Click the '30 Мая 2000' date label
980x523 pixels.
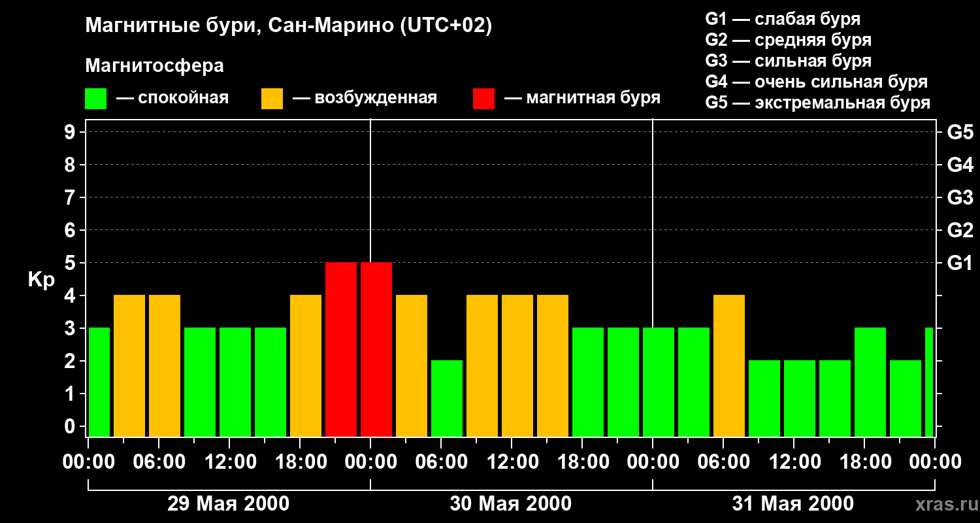(x=511, y=503)
